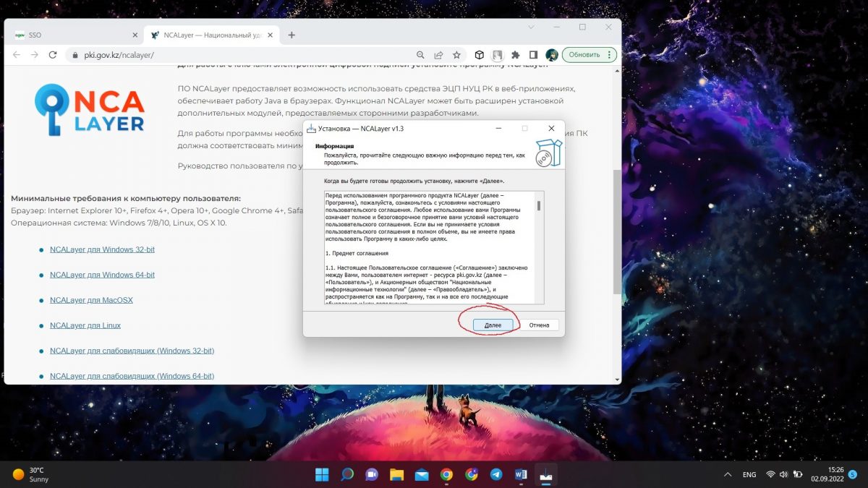This screenshot has height=488, width=868.
Task: Open the notification count badge
Action: click(853, 474)
